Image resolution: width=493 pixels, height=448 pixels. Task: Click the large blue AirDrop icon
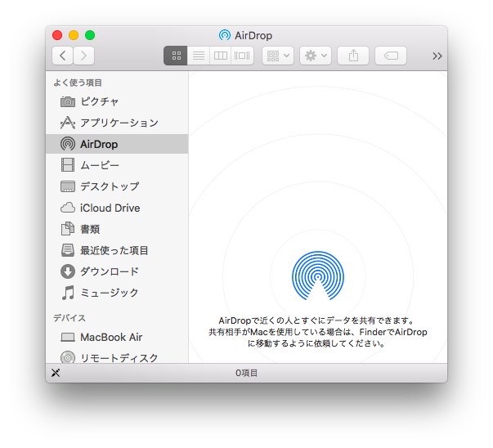(318, 276)
